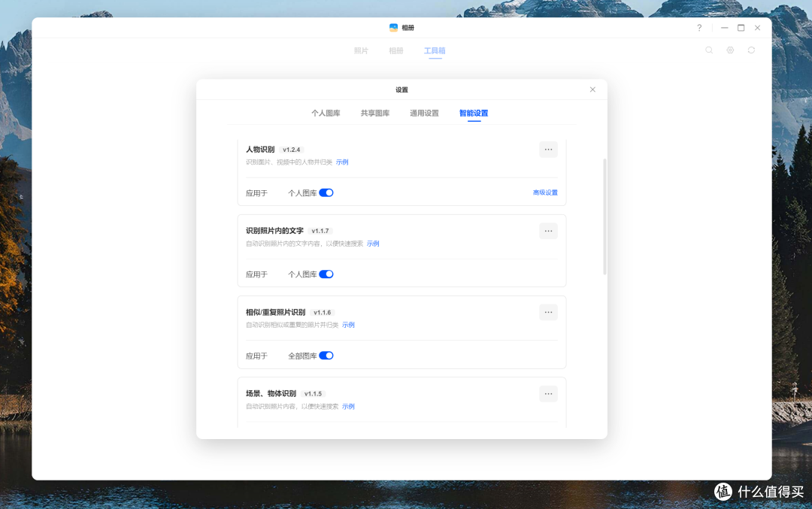Open the help question mark icon
The width and height of the screenshot is (812, 509).
[699, 28]
